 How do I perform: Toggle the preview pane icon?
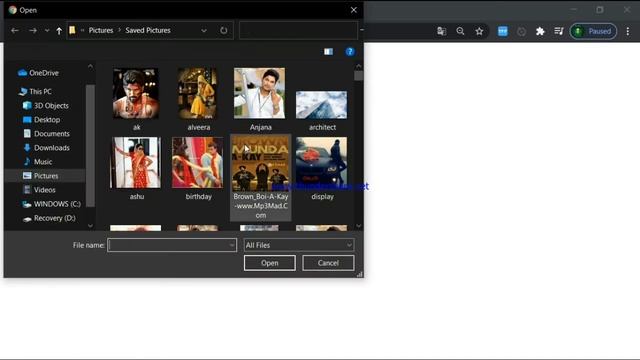coord(329,52)
